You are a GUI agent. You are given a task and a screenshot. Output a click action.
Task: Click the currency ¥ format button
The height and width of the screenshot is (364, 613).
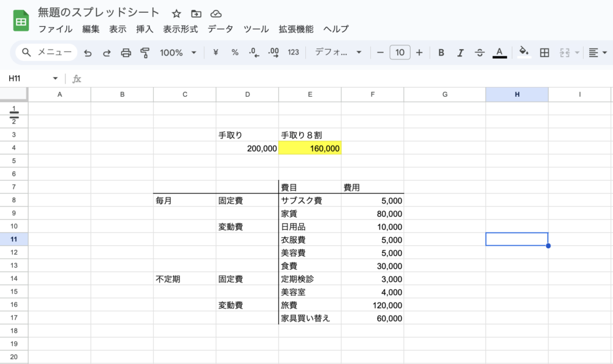tap(216, 53)
